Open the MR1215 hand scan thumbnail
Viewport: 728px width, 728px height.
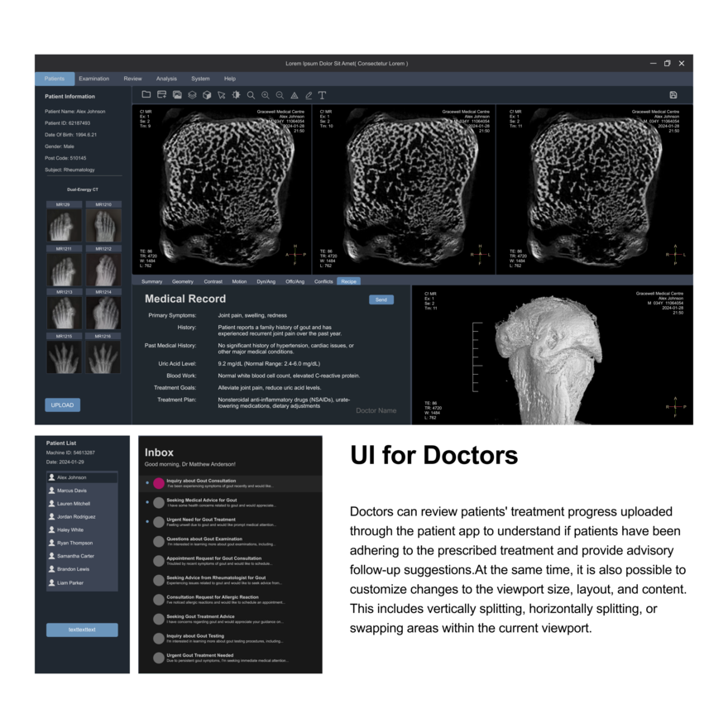coord(64,357)
